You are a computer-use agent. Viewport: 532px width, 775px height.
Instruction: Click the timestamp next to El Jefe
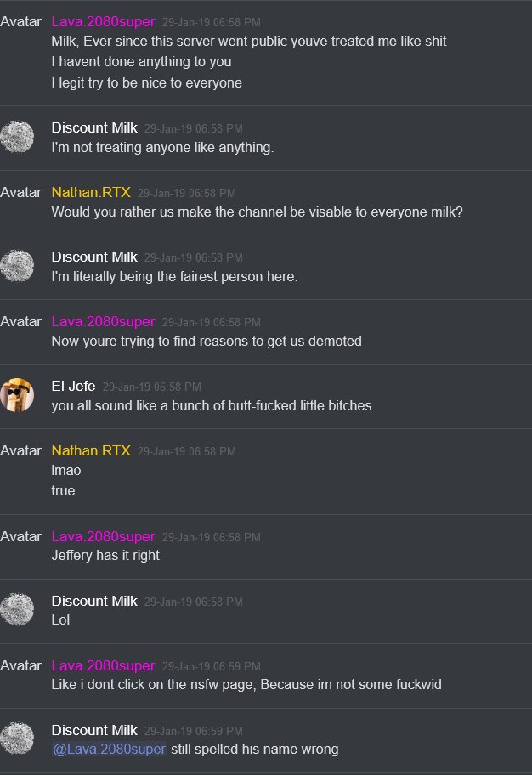[152, 387]
